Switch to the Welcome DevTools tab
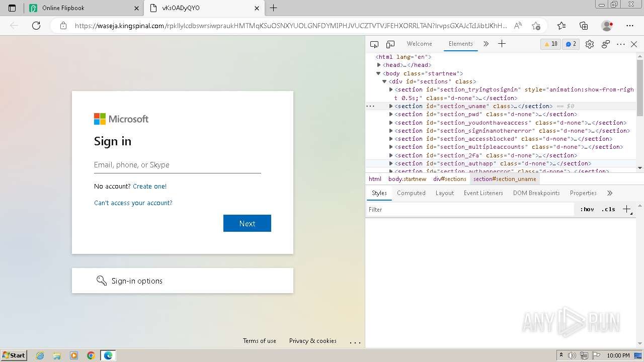The image size is (644, 362). tap(419, 44)
